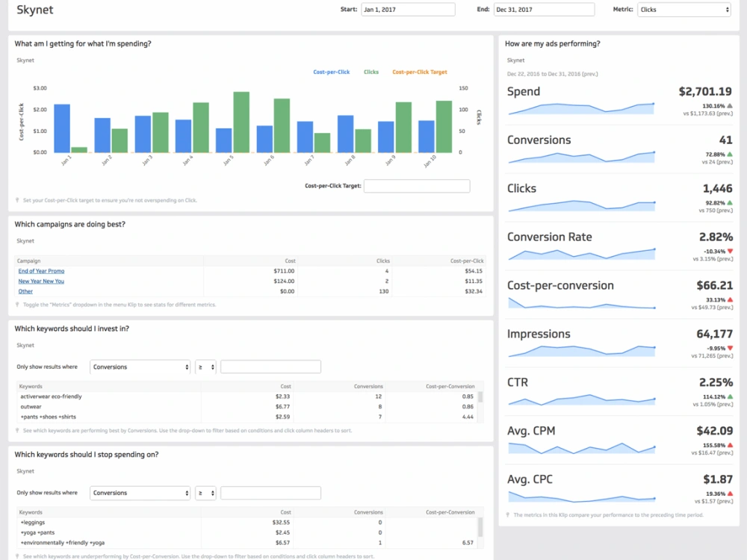Click the red up arrow beside Cost-per-conversion 33.13%
The width and height of the screenshot is (747, 560).
[x=730, y=300]
